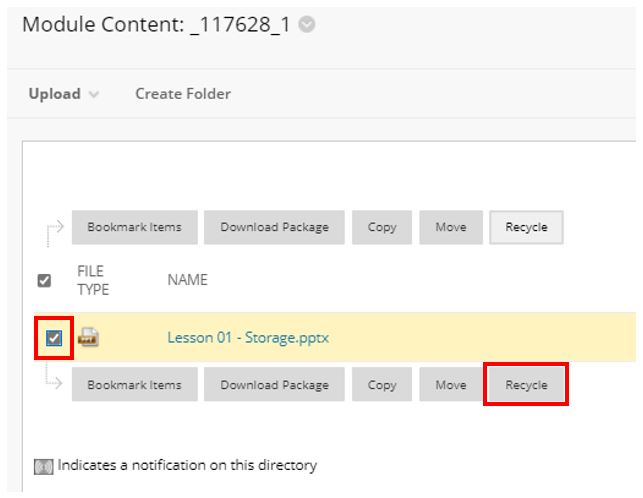Open Module Content options circular chevron
This screenshot has width=643, height=498.
[307, 25]
